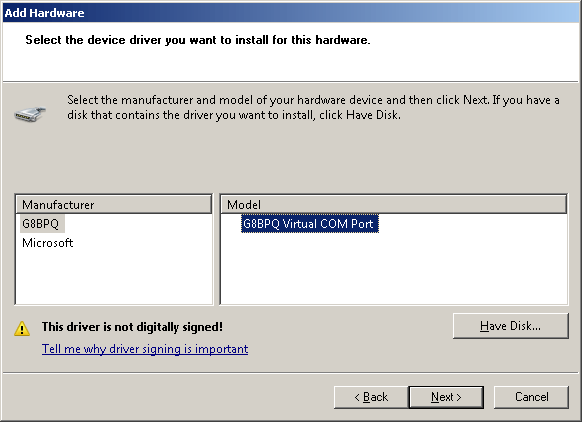
Task: Select G8BPQ in the Manufacturer list
Action: (40, 224)
